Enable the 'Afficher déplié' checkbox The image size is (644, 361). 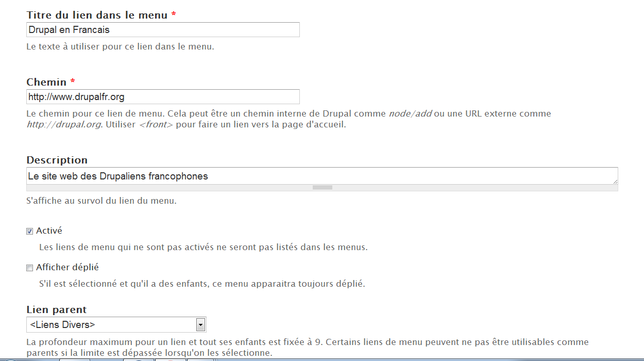[30, 268]
